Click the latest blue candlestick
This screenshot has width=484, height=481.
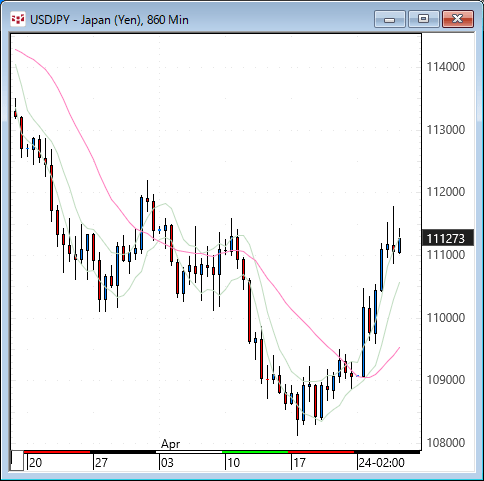[399, 246]
